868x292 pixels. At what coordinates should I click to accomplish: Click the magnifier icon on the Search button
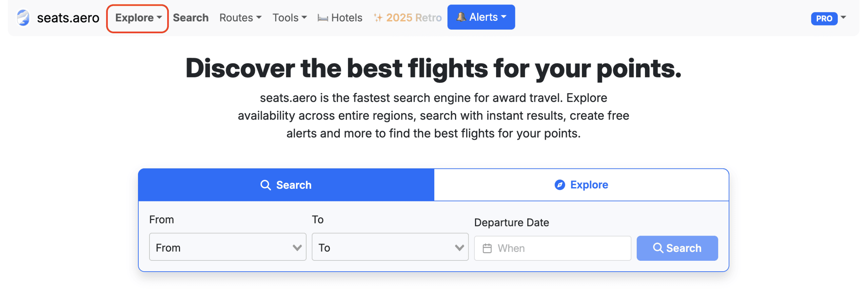point(658,248)
